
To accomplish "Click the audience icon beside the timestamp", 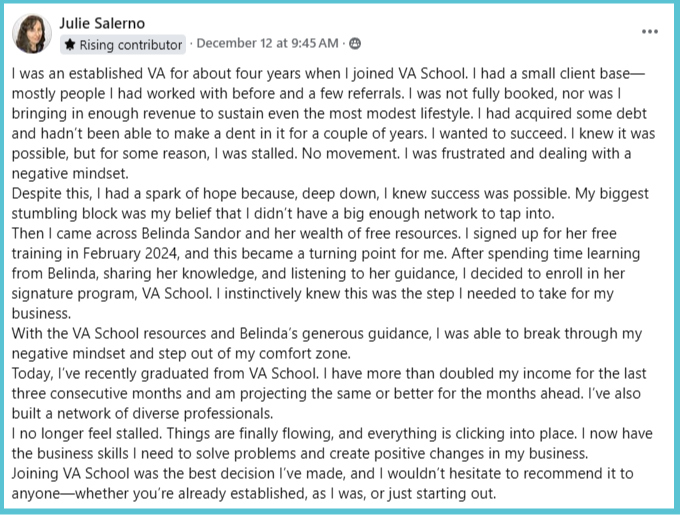I will click(355, 44).
